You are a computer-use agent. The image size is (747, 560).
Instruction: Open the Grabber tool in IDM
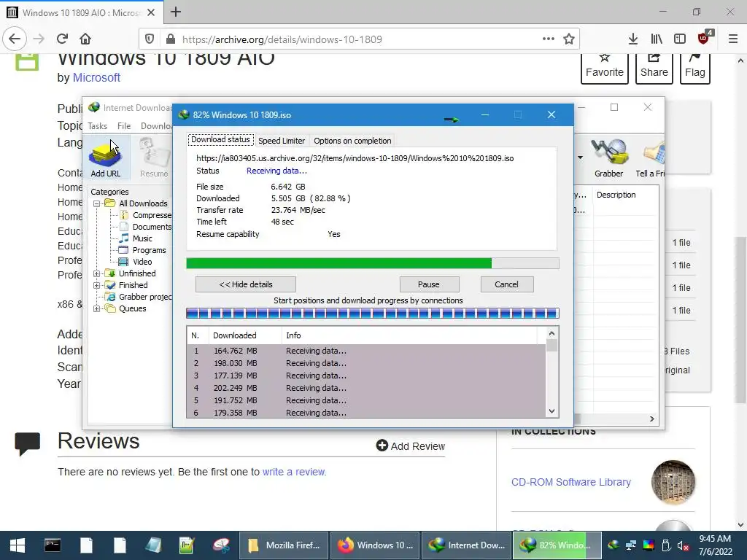pos(609,158)
